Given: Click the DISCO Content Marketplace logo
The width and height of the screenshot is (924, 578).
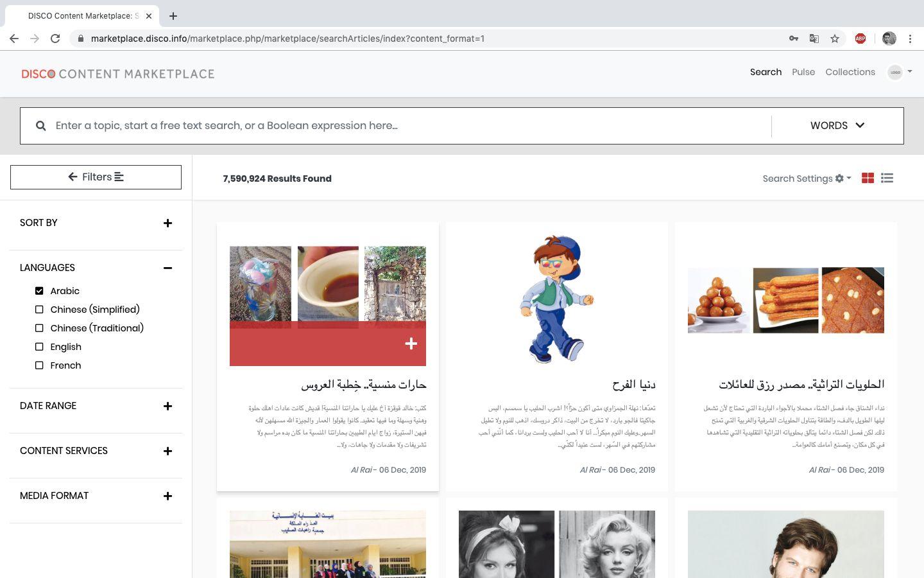Looking at the screenshot, I should coord(118,74).
